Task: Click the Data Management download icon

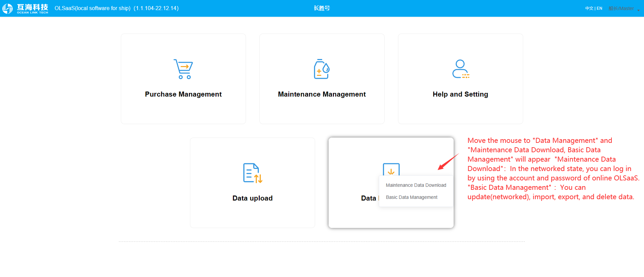Action: 391,169
